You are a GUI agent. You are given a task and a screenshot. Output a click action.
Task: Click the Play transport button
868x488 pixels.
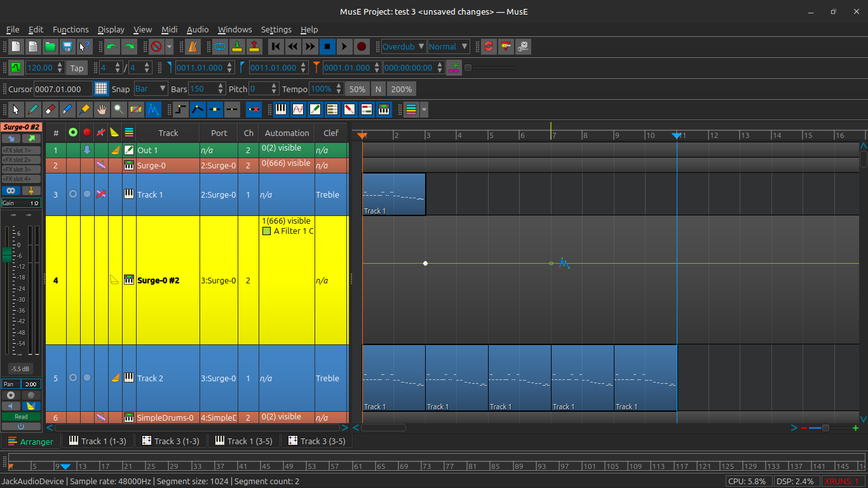[x=344, y=46]
